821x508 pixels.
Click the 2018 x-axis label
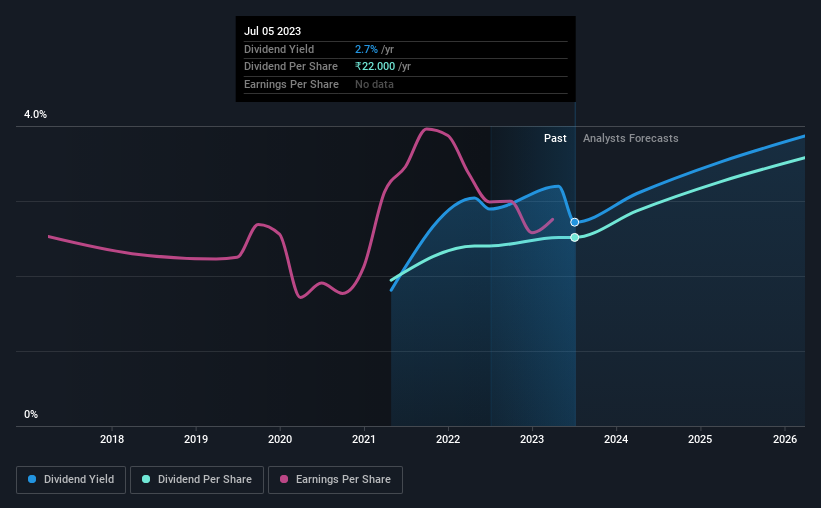[x=112, y=439]
